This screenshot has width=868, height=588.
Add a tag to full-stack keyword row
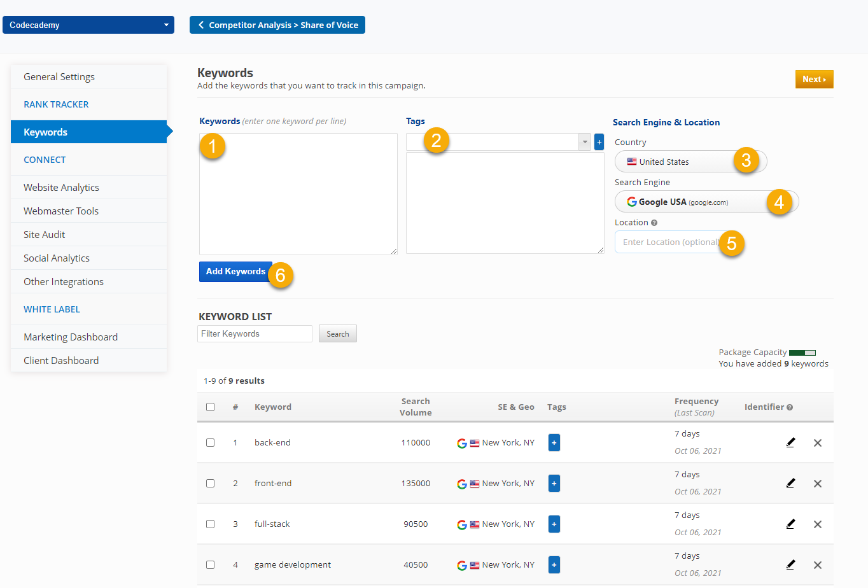point(554,524)
